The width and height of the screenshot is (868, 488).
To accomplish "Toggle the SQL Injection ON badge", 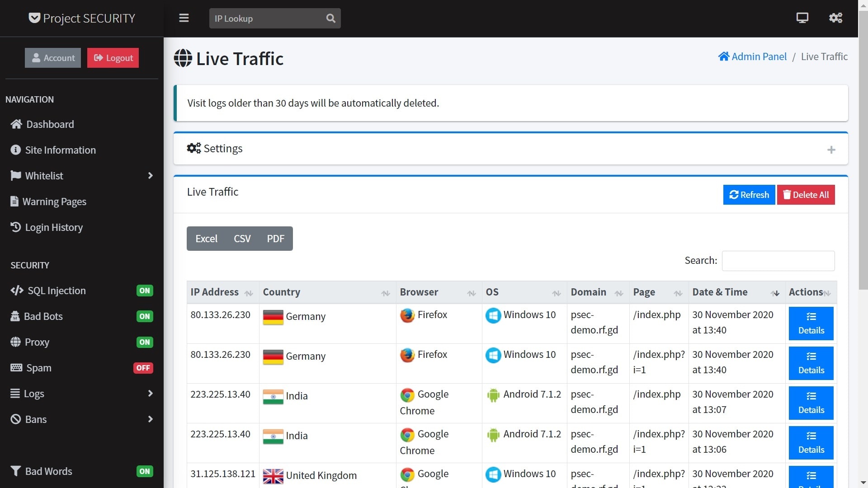I will pyautogui.click(x=145, y=291).
